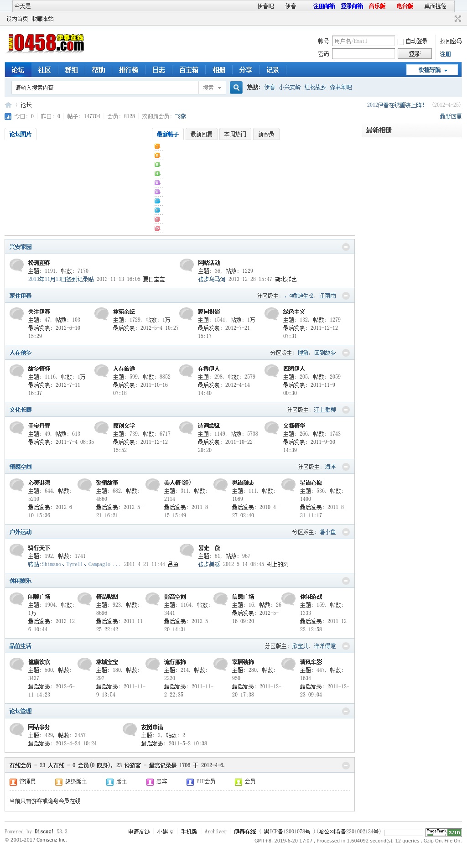Click the blue search magnifier button
The image size is (467, 868).
tap(236, 88)
